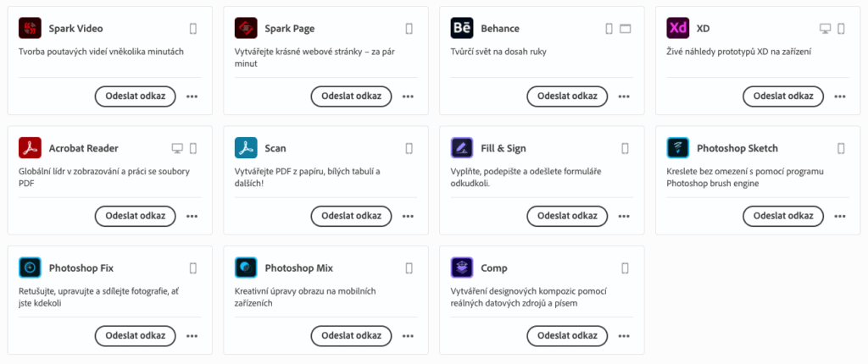868x364 pixels.
Task: Click the Adobe XD app icon
Action: click(x=678, y=29)
